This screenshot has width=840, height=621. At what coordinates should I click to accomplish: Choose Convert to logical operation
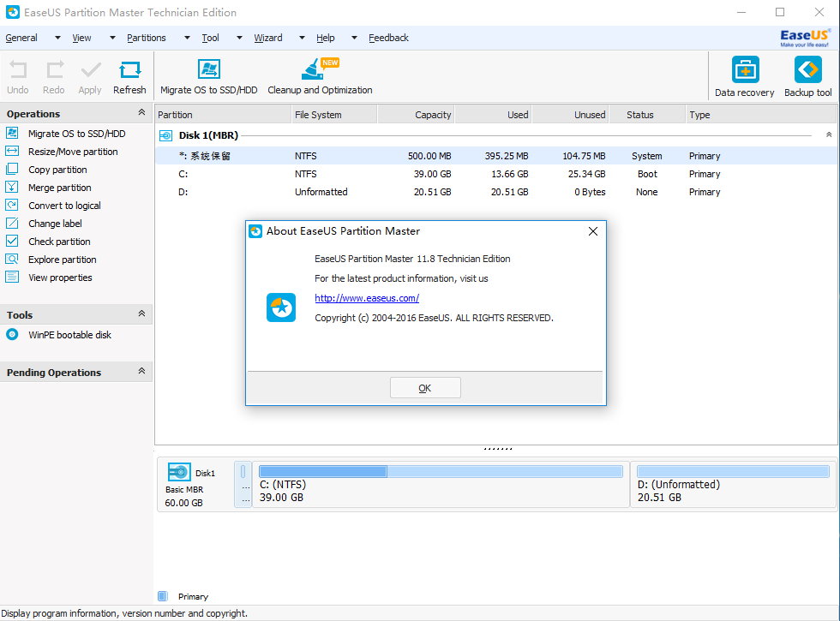click(64, 206)
